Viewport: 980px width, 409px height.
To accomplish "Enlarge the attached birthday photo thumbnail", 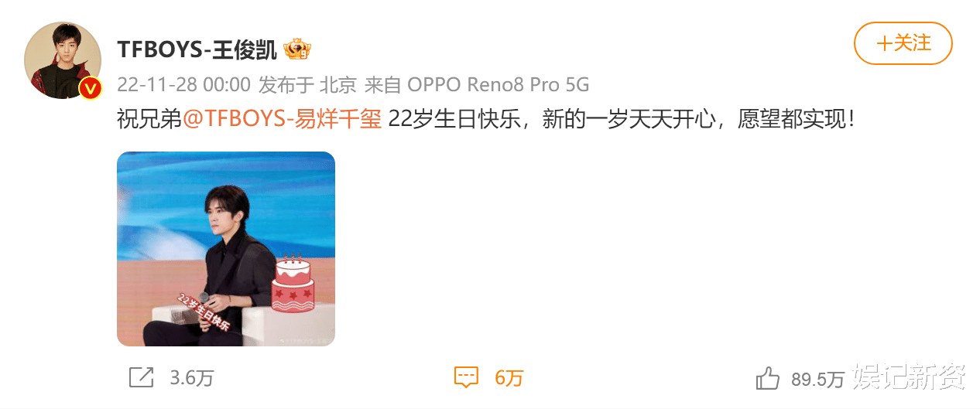I will [226, 249].
